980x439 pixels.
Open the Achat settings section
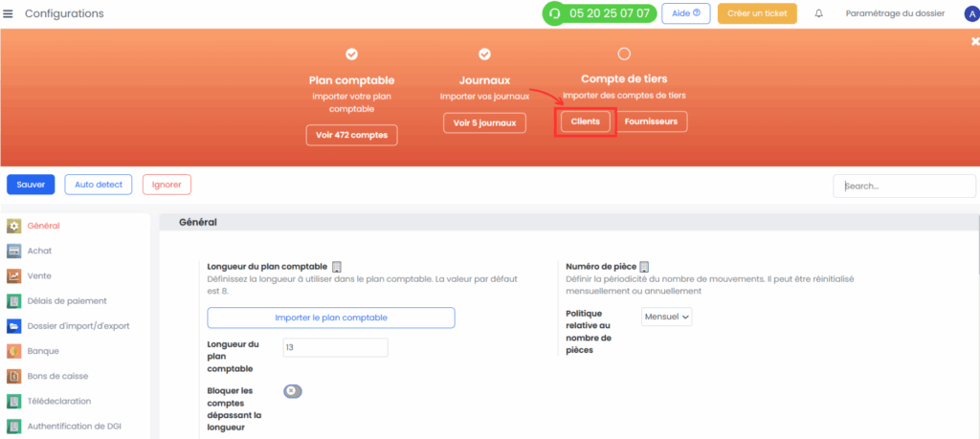pos(39,251)
